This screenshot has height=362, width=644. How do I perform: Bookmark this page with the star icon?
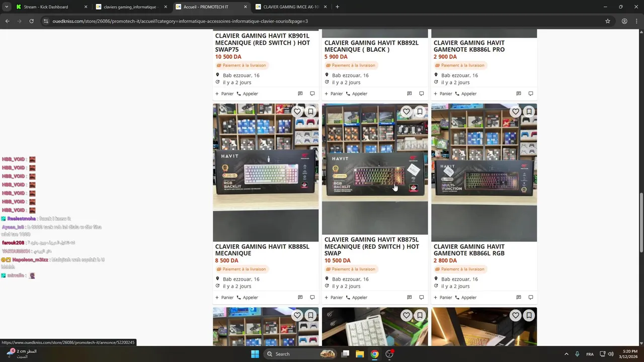point(608,21)
